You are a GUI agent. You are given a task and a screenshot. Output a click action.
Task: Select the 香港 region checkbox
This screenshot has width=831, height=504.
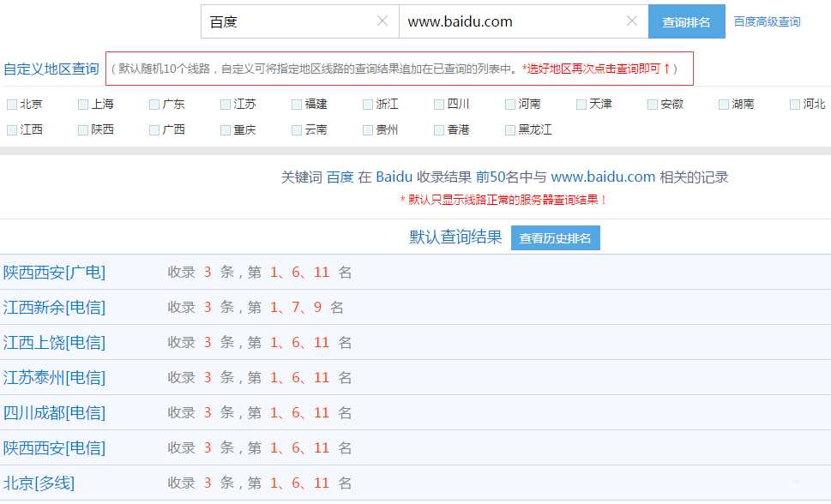(x=437, y=129)
